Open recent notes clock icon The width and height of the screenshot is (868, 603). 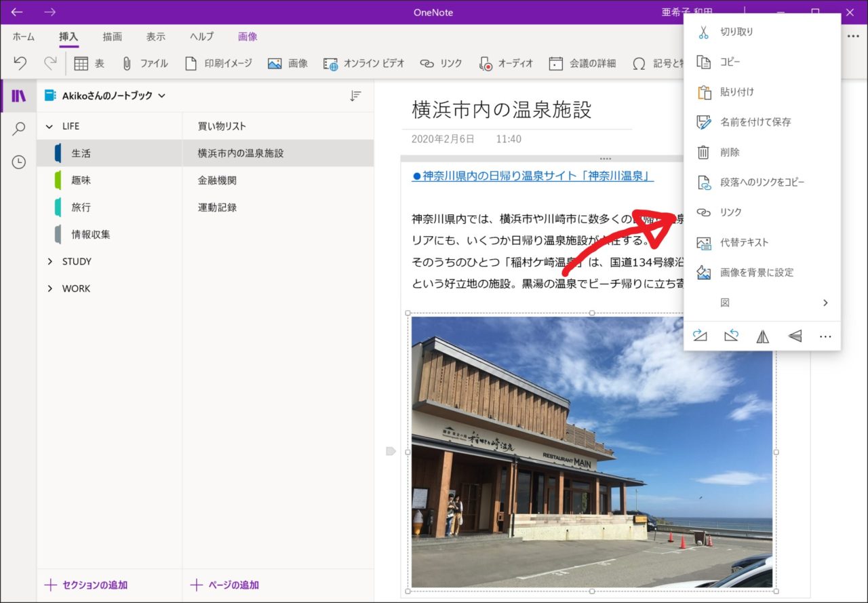point(18,162)
